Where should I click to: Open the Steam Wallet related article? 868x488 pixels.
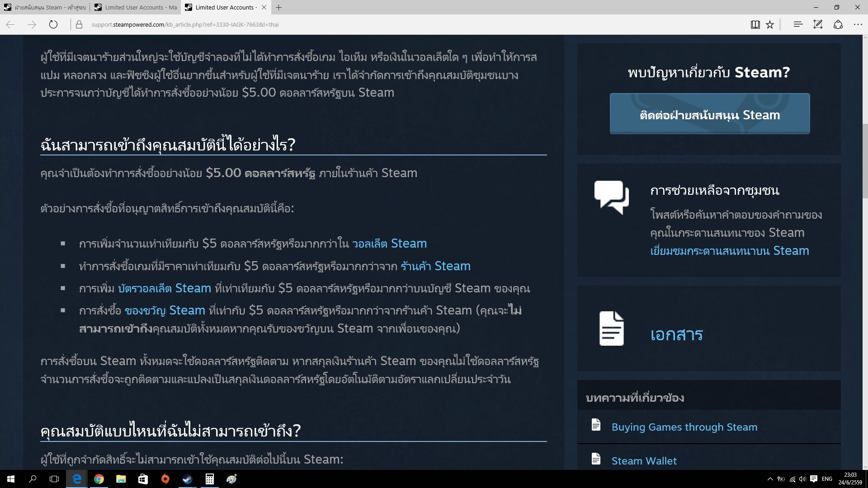coord(644,461)
